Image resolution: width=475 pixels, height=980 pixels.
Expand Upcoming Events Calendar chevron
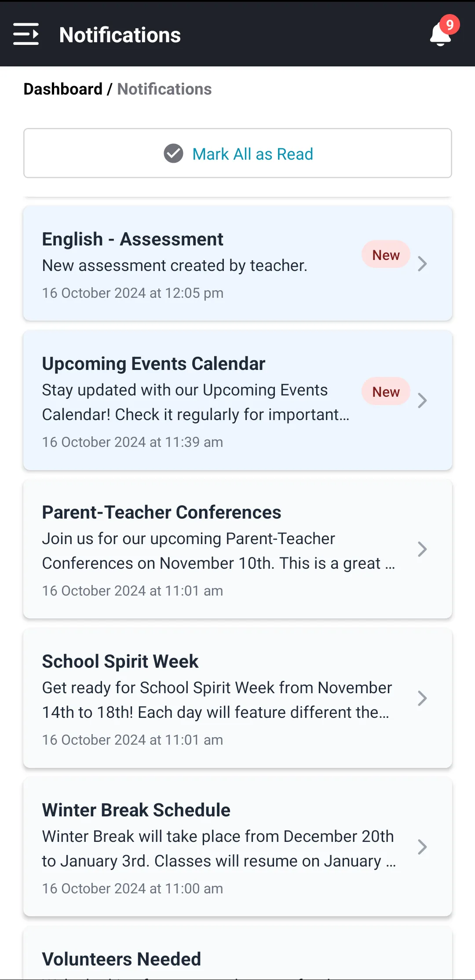422,401
